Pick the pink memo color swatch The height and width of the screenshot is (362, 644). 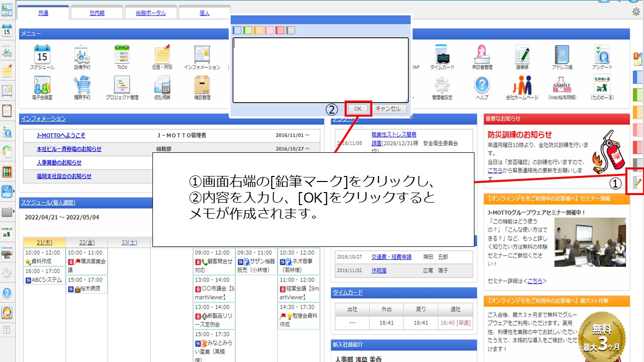(269, 30)
